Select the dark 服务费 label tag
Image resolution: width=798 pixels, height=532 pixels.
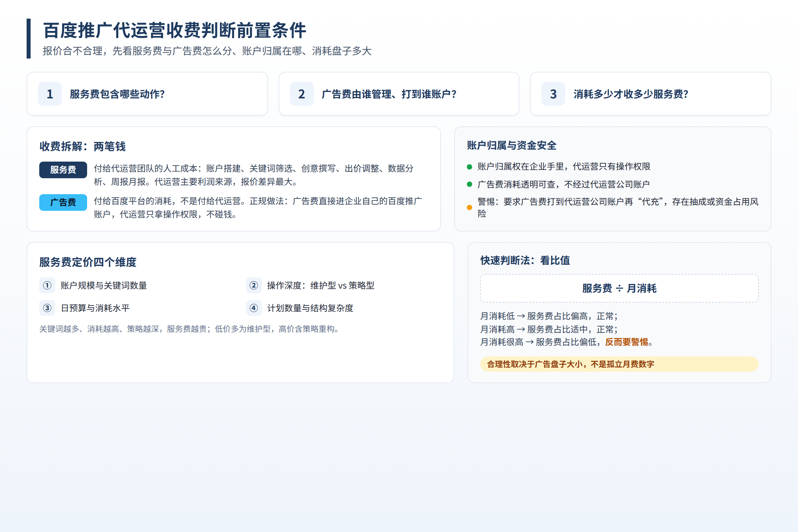tap(63, 170)
